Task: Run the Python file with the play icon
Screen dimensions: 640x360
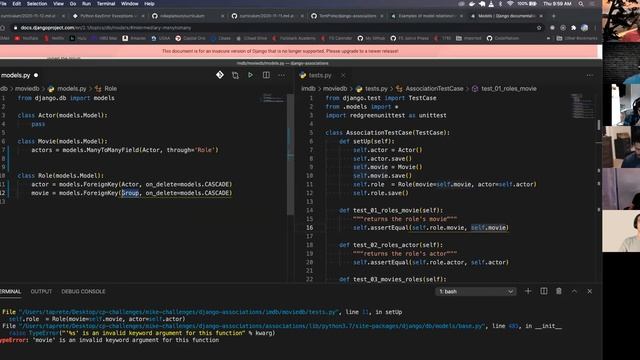Action: [250, 75]
